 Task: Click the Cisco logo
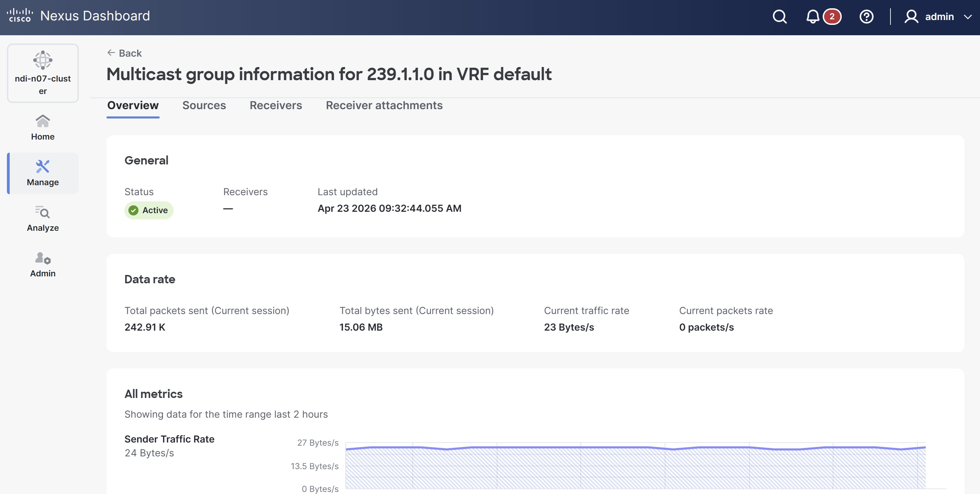pyautogui.click(x=20, y=16)
